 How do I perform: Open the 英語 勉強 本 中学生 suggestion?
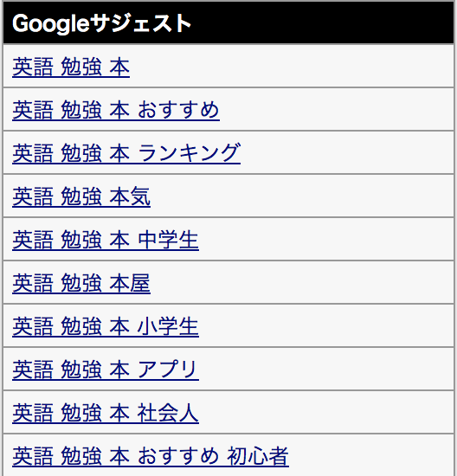point(106,240)
